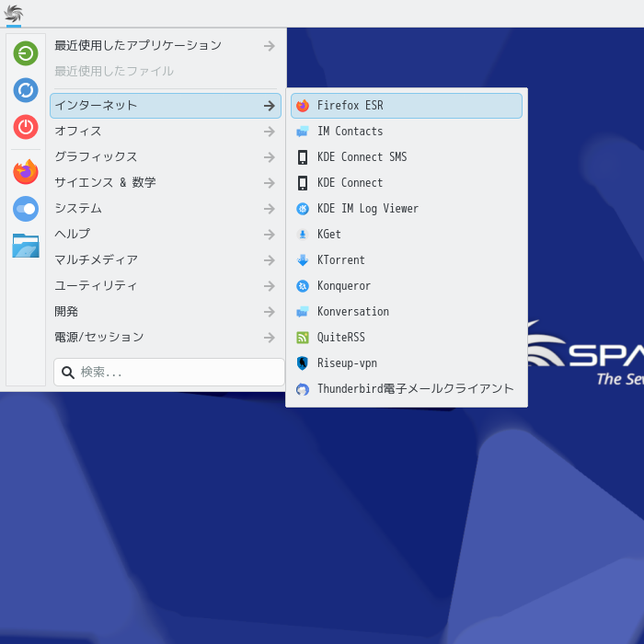The image size is (644, 644).
Task: Launch KDE IM Log Viewer
Action: (407, 209)
